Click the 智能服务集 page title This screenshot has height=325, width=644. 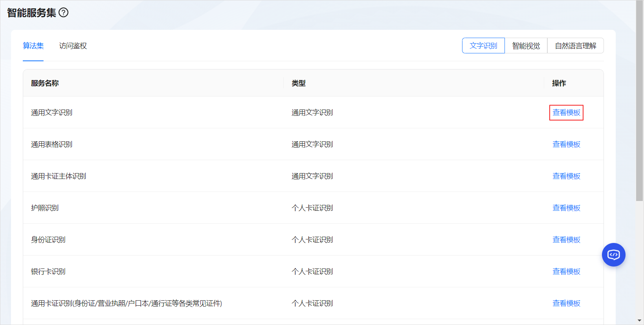(32, 13)
